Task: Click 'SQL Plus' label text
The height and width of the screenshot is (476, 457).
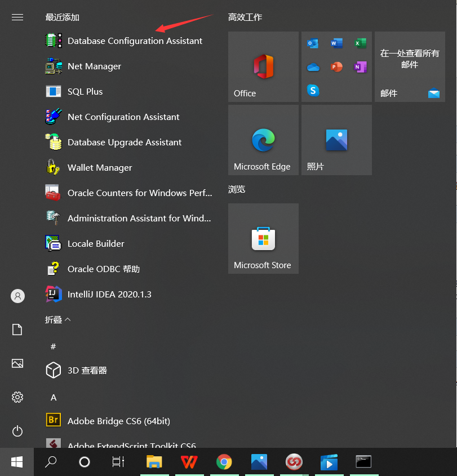Action: tap(85, 92)
